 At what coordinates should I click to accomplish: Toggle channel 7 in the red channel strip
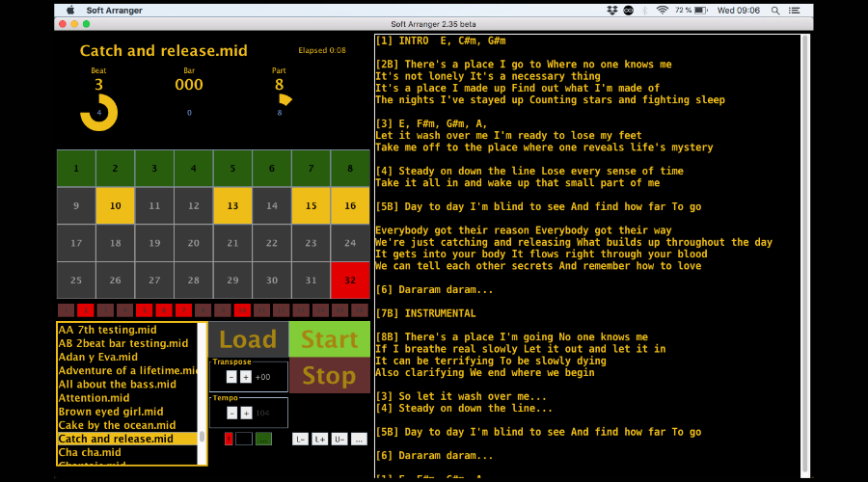(183, 310)
